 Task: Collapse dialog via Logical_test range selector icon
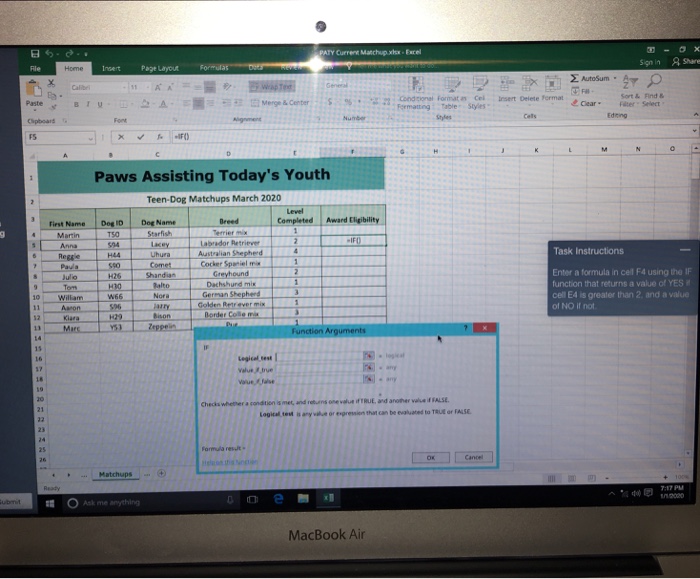(x=368, y=355)
